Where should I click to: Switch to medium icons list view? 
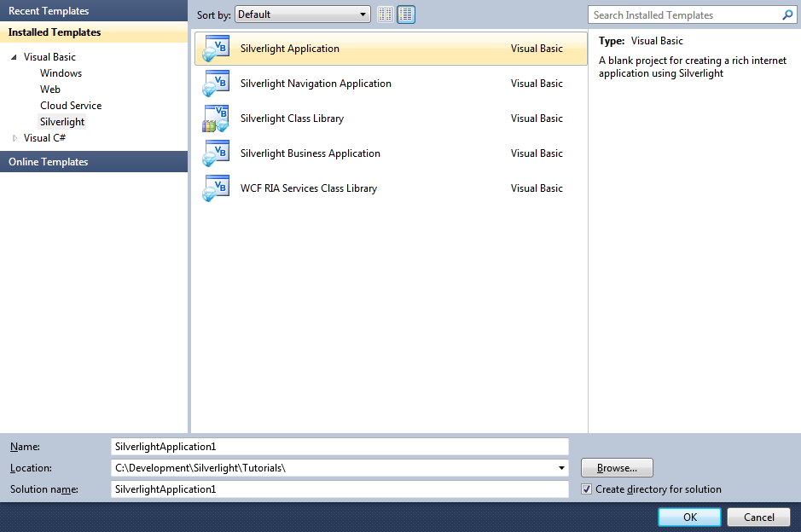click(406, 14)
